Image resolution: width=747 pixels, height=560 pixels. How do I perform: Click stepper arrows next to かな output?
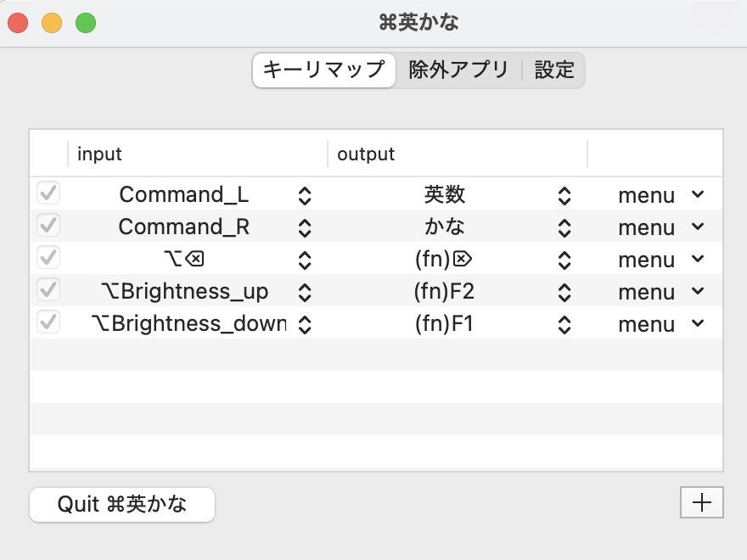pyautogui.click(x=564, y=228)
